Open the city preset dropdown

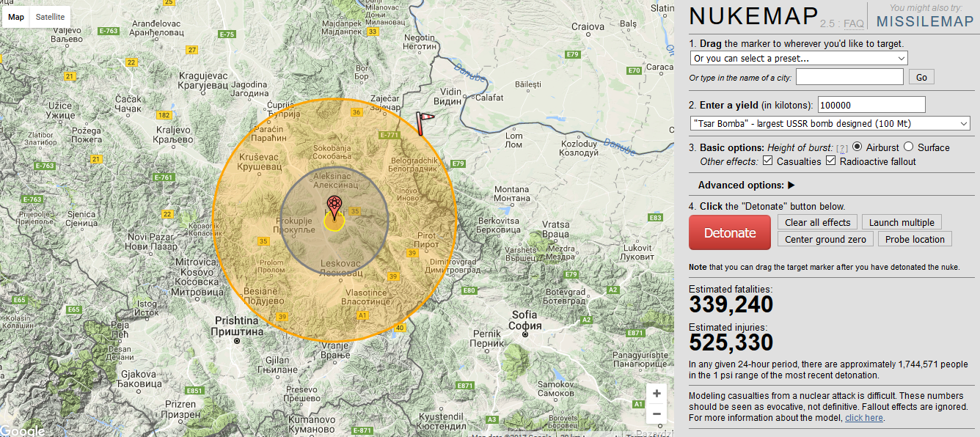pyautogui.click(x=798, y=59)
